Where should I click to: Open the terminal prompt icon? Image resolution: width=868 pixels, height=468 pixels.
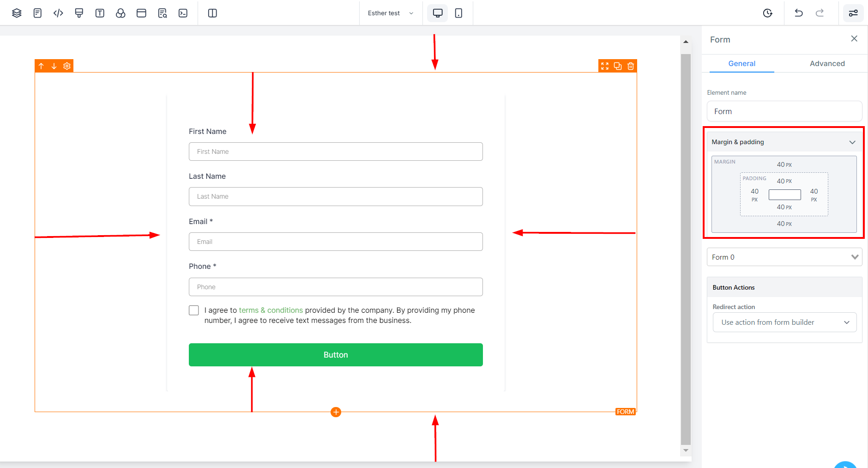pyautogui.click(x=183, y=13)
